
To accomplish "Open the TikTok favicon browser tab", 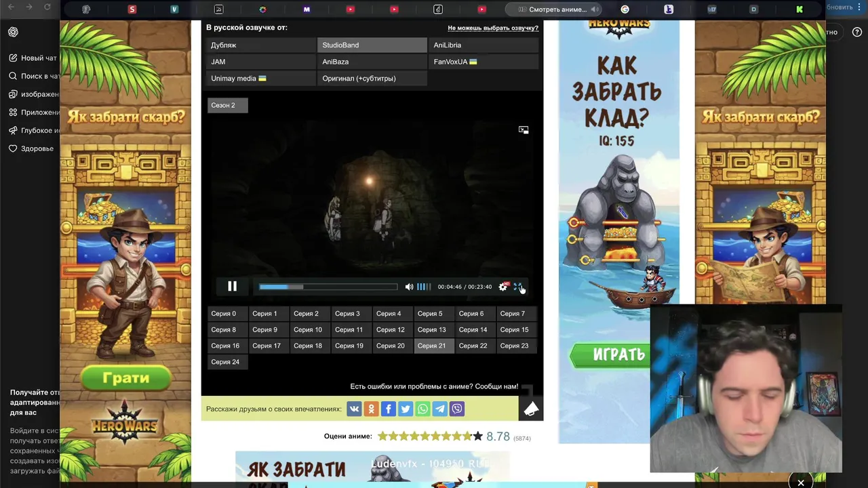I will (x=438, y=9).
